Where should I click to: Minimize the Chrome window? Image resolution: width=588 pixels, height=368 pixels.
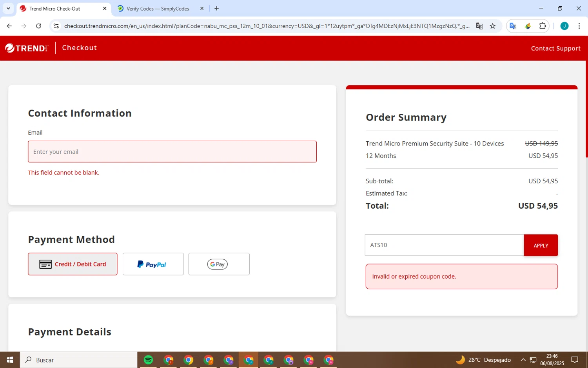[541, 8]
